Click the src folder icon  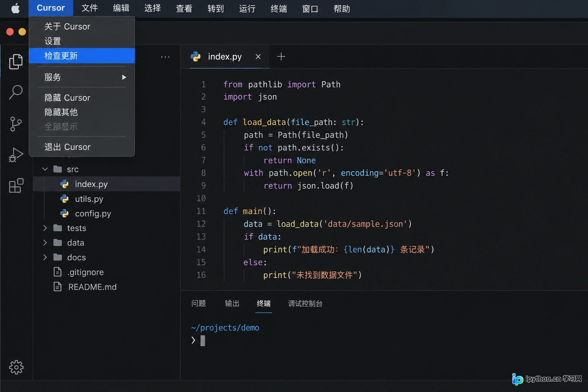coord(58,169)
